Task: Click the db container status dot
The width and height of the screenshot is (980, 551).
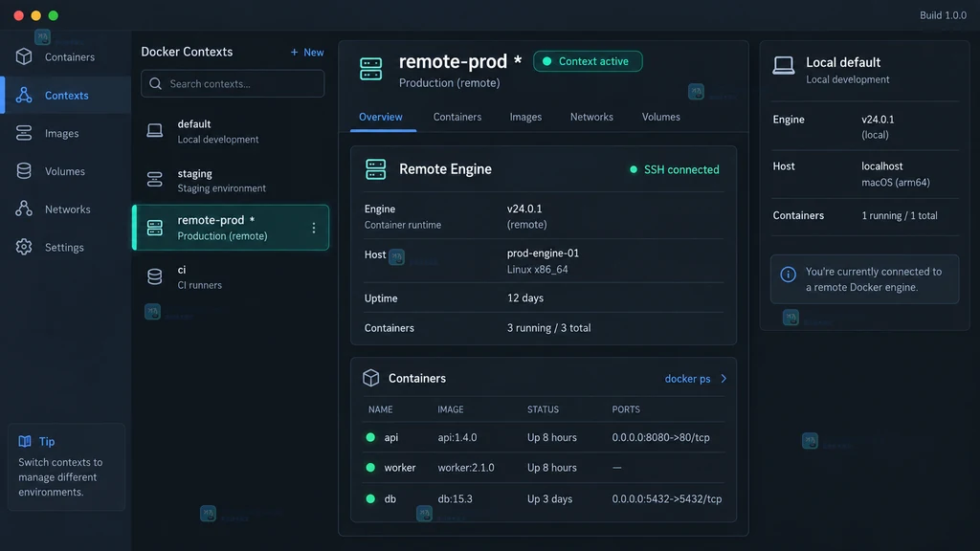Action: pos(370,498)
